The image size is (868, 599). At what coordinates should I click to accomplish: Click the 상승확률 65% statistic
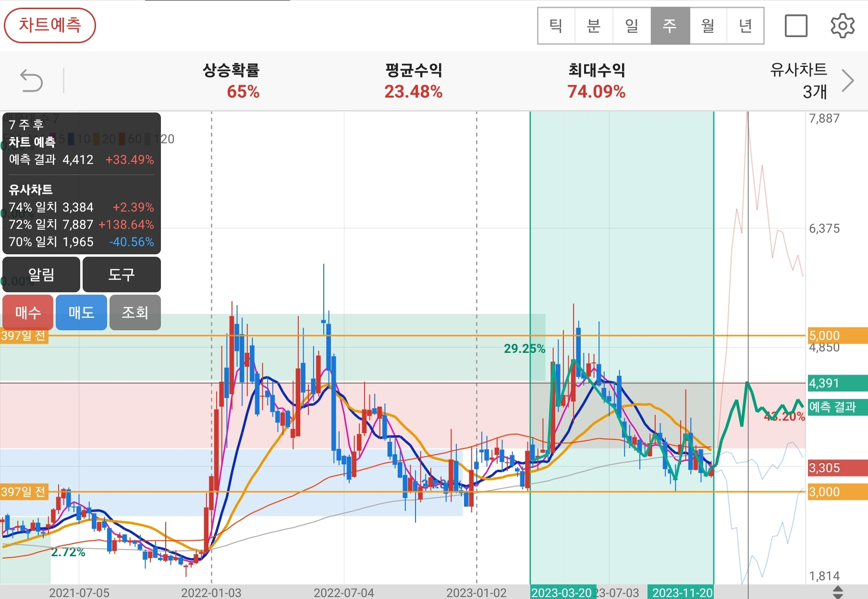click(x=232, y=81)
